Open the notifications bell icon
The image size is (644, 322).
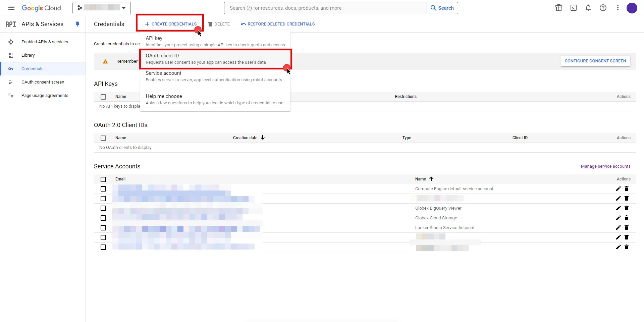pyautogui.click(x=588, y=8)
